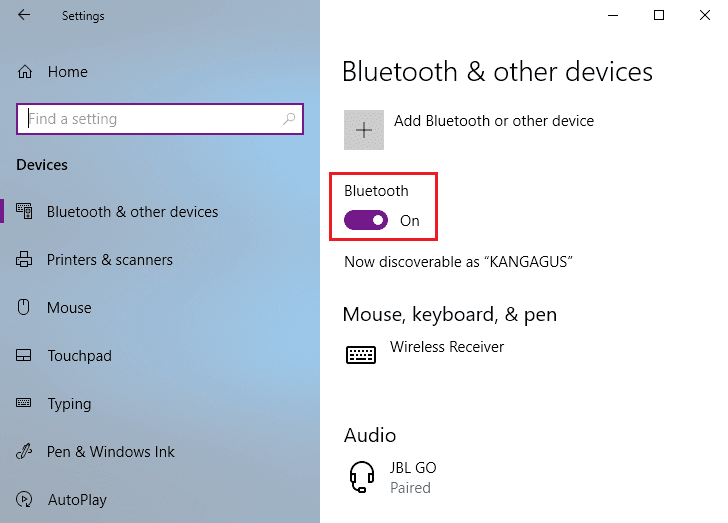Click the headphones icon for JBL GO
This screenshot has width=728, height=523.
click(x=361, y=477)
